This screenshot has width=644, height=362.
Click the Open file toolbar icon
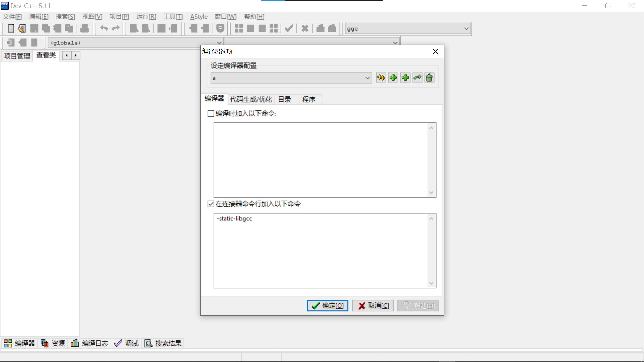pos(22,28)
